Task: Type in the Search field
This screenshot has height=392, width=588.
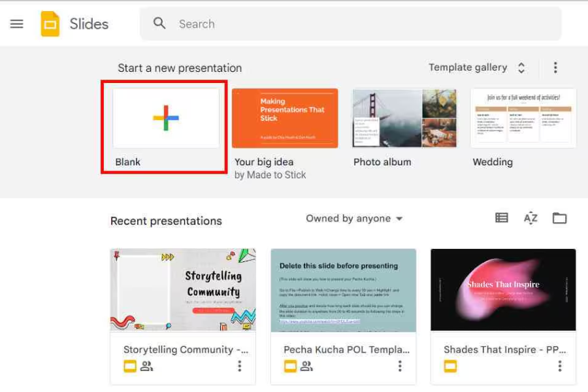Action: click(353, 24)
